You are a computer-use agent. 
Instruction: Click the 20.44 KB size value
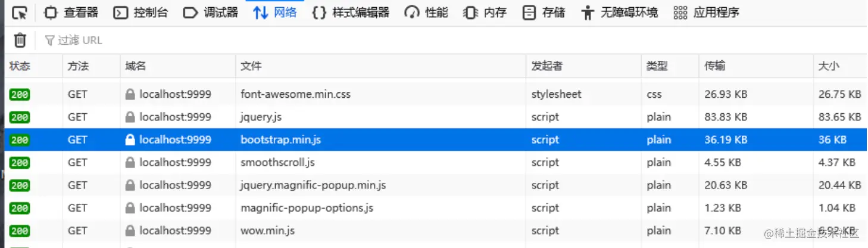[x=840, y=185]
